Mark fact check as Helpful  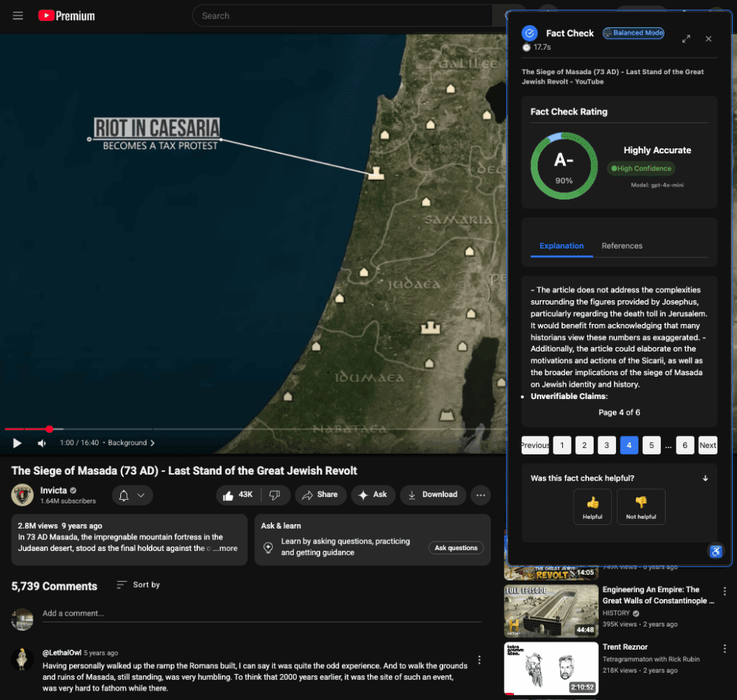(x=592, y=506)
